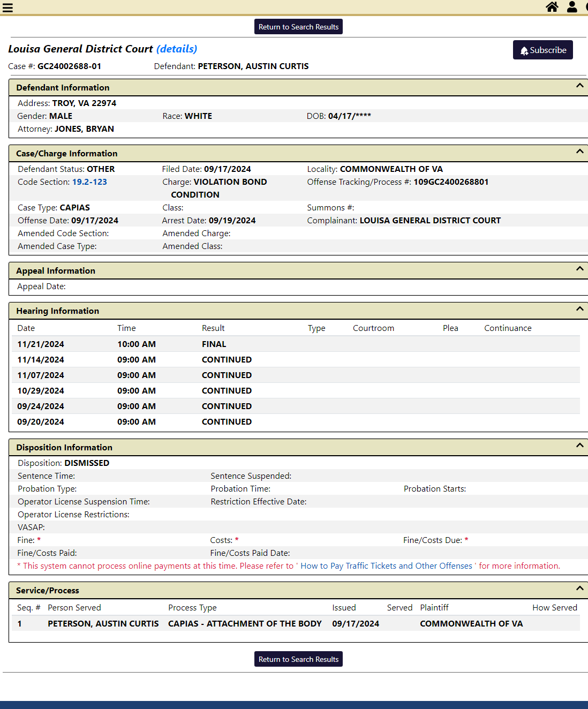
Task: Open the user account icon
Action: (572, 6)
